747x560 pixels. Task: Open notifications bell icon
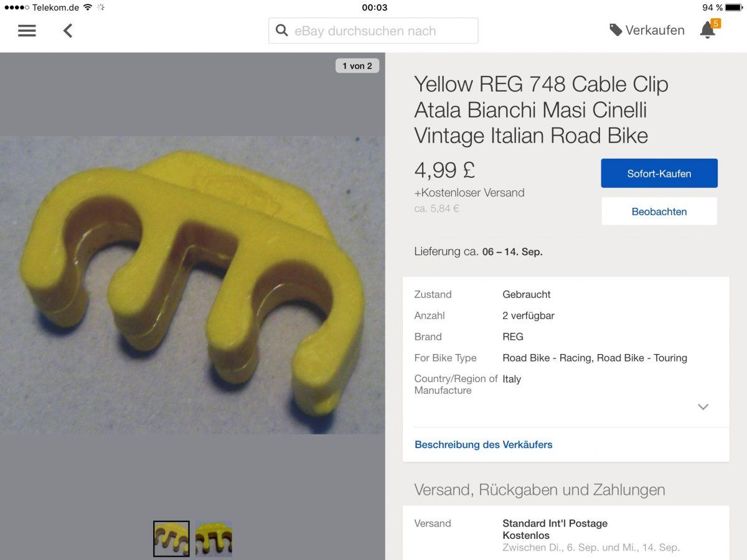point(707,30)
